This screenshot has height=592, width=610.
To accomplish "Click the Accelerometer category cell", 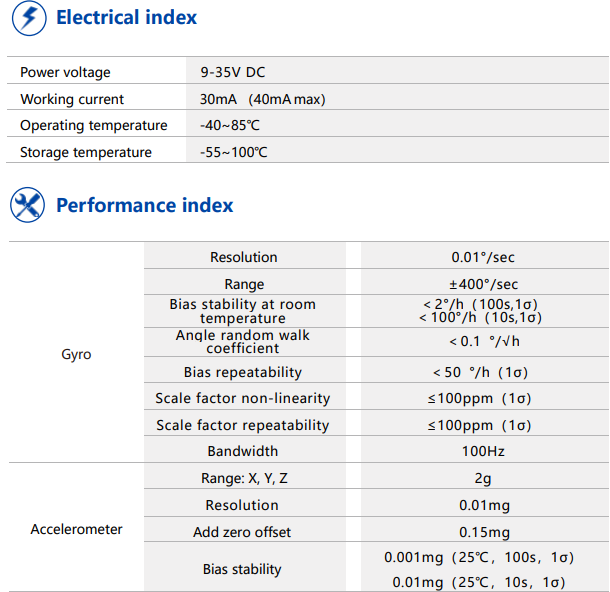I will 76,529.
